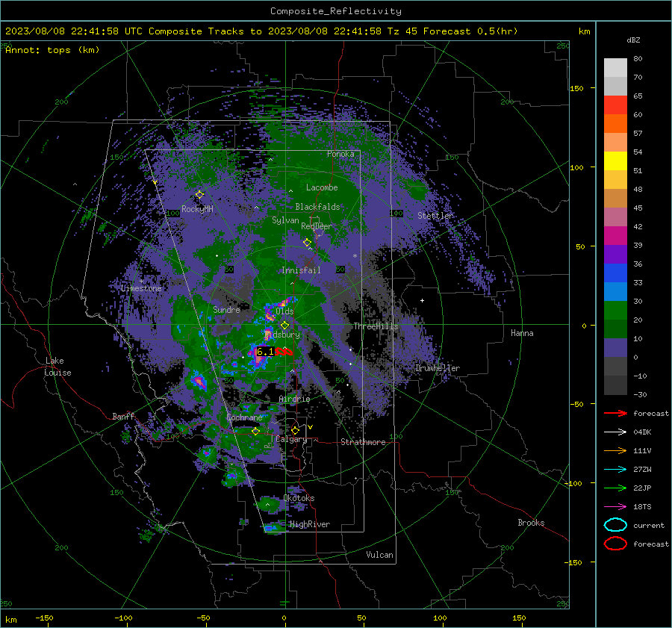This screenshot has height=628, width=672.
Task: Click the Hanna city label
Action: click(x=522, y=333)
